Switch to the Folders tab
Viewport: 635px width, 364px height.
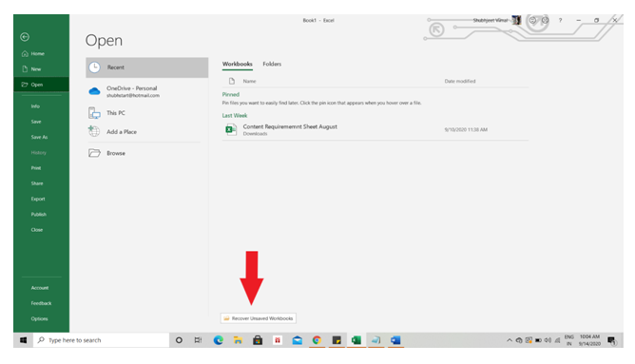(272, 64)
